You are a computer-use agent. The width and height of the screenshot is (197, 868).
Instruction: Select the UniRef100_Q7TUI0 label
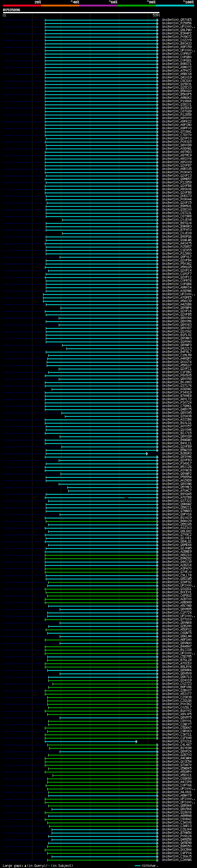pos(177,619)
